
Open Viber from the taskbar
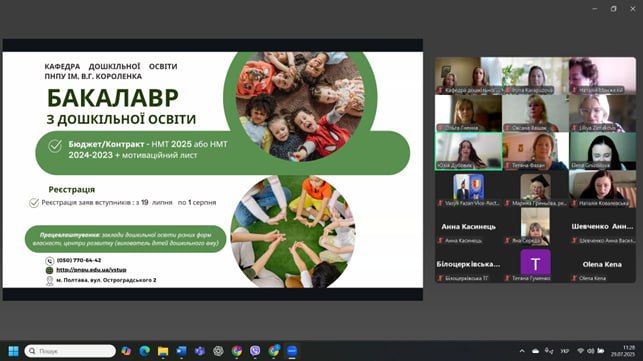pyautogui.click(x=255, y=351)
